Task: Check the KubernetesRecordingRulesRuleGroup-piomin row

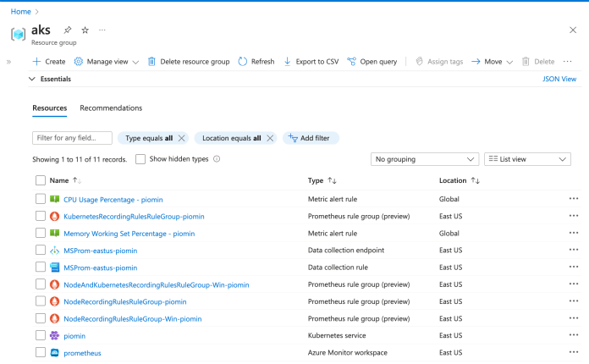Action: click(41, 216)
